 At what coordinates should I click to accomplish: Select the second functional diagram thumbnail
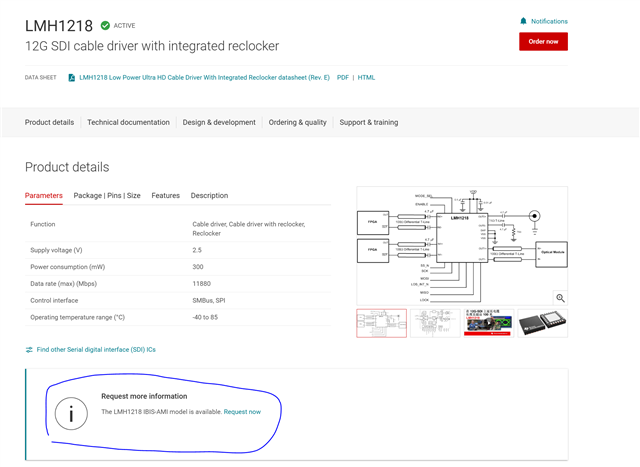click(435, 322)
